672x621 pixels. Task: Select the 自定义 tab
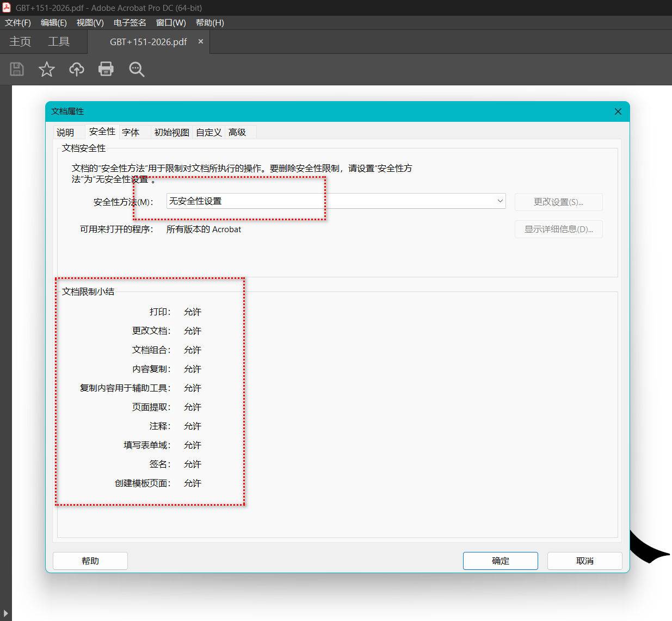coord(209,132)
